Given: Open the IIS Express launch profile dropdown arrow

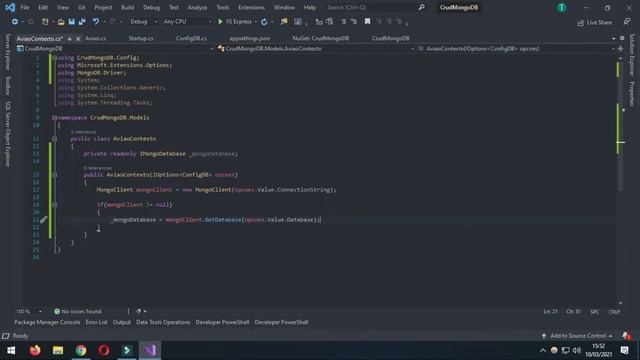Looking at the screenshot, I should [256, 22].
